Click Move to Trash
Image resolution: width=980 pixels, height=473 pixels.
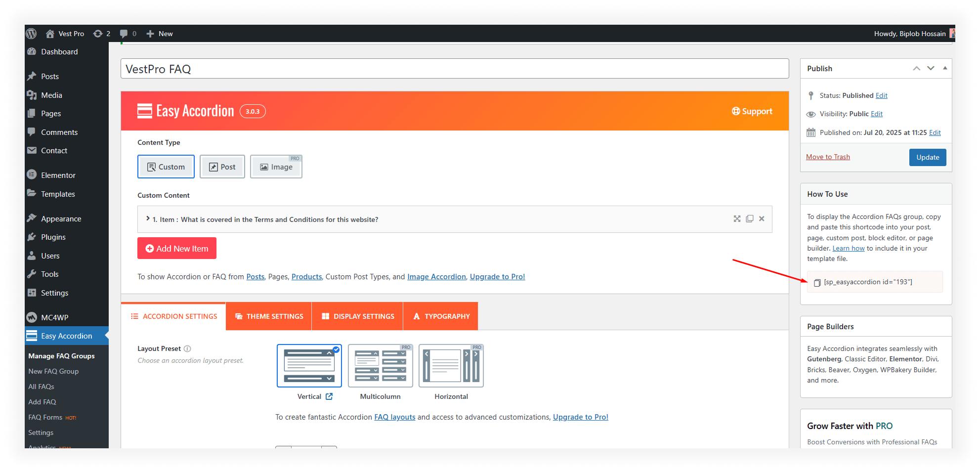click(828, 157)
